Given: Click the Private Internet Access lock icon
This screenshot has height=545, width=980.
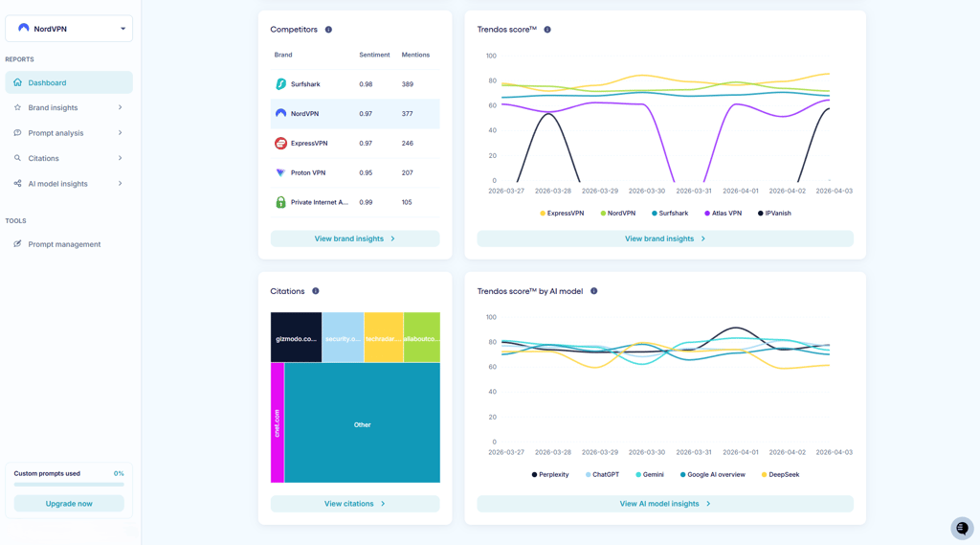Looking at the screenshot, I should 280,202.
